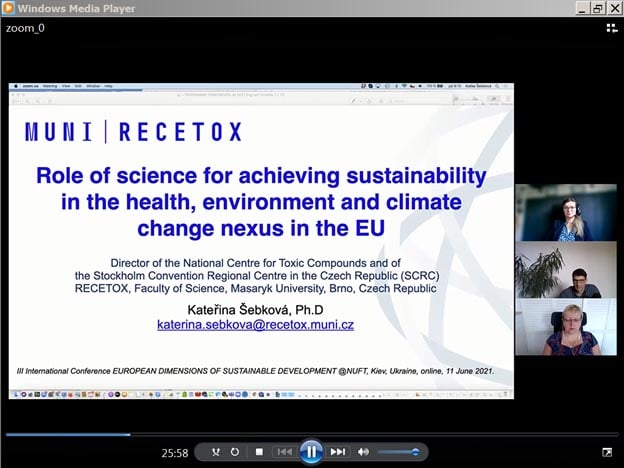Click the slide title about sustainability nexus
The height and width of the screenshot is (468, 624).
pos(261,202)
